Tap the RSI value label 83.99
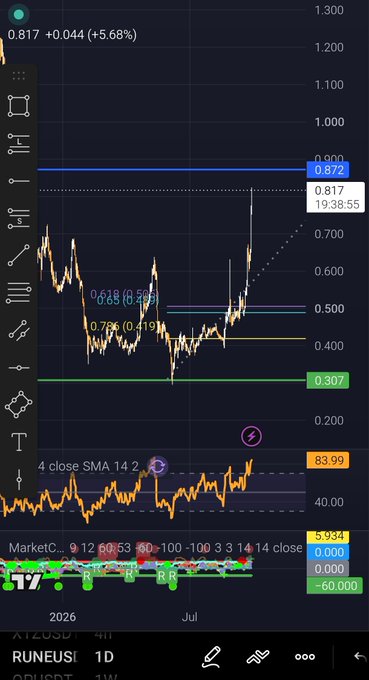 coord(328,460)
